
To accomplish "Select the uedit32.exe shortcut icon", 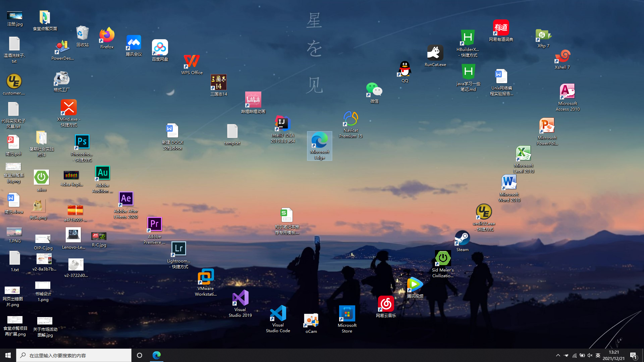I will click(x=484, y=218).
